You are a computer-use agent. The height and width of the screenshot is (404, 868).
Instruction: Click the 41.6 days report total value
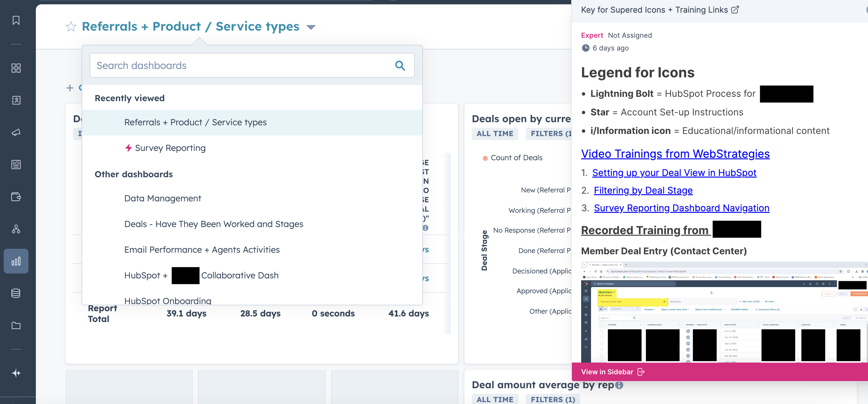coord(408,313)
